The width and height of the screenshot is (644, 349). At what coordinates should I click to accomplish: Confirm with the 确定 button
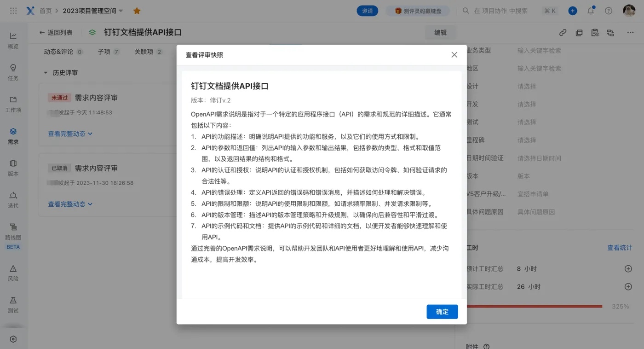tap(442, 312)
